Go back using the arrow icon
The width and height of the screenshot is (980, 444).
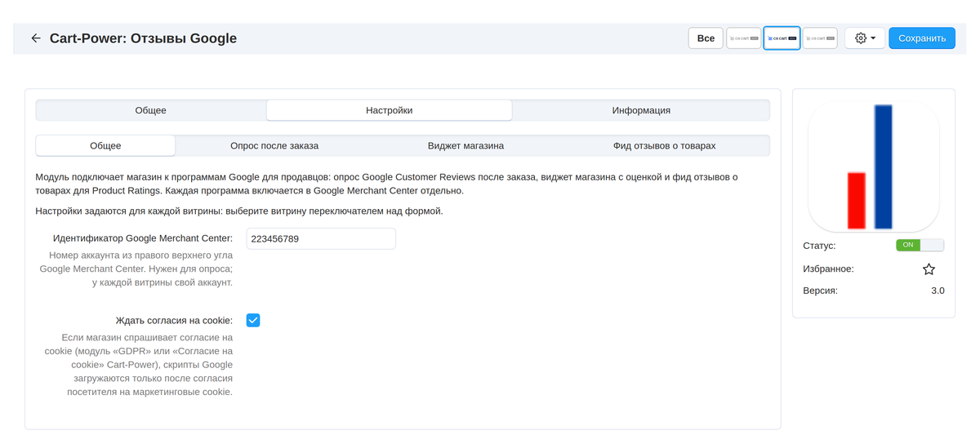(36, 38)
